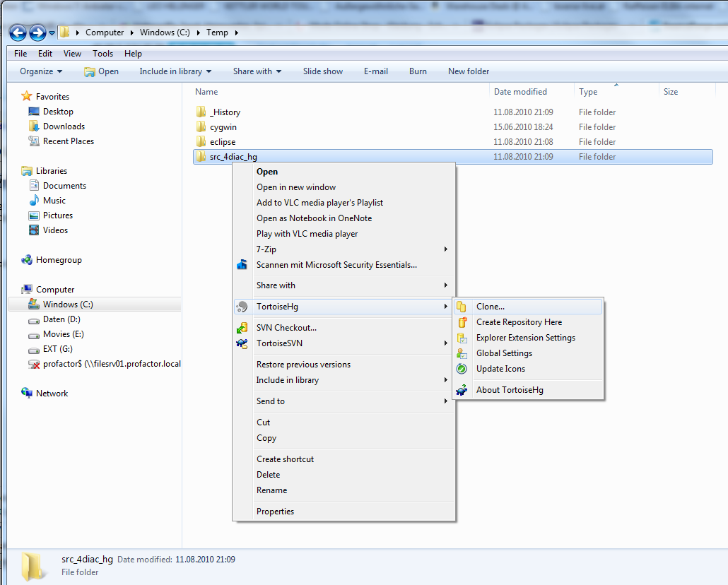The image size is (728, 585).
Task: Click the Back navigation arrow
Action: point(17,32)
